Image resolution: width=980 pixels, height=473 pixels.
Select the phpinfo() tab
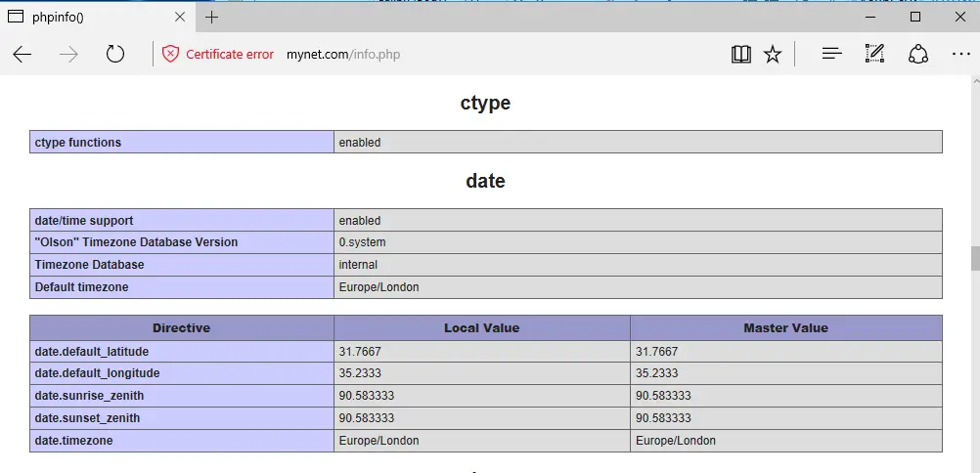click(98, 18)
